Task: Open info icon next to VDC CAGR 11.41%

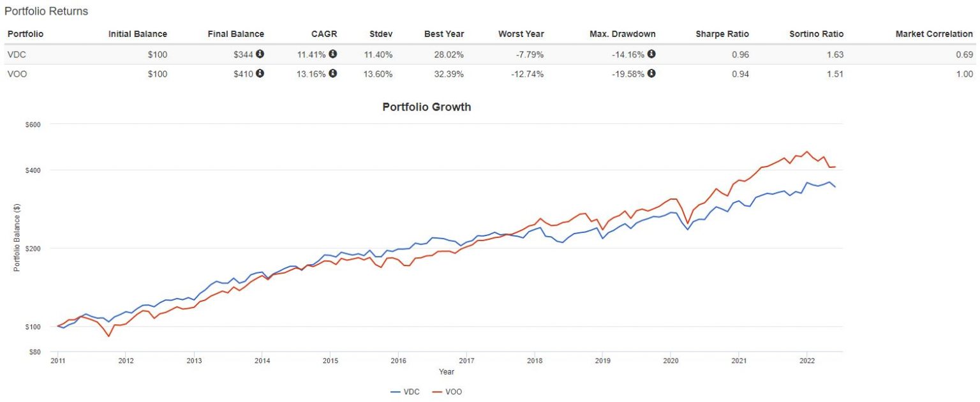Action: pyautogui.click(x=333, y=54)
